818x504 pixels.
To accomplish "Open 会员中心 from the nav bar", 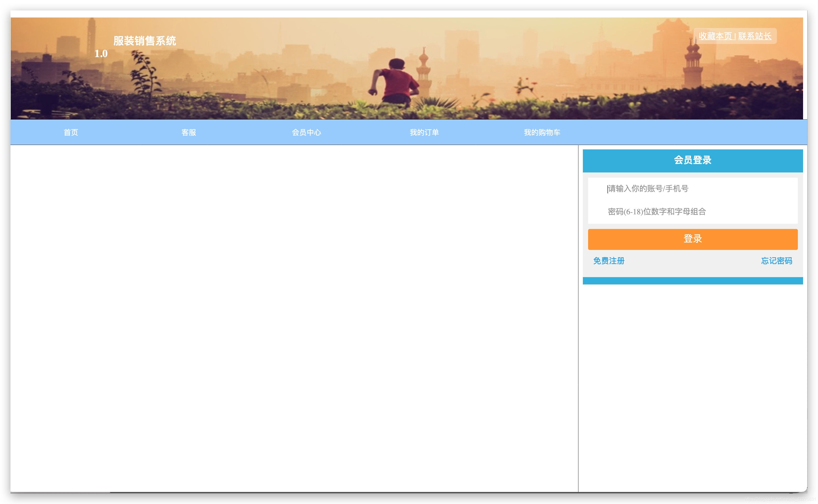I will pos(306,132).
